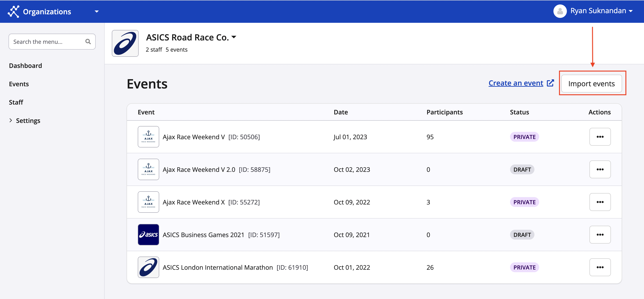Open actions menu for ASICS London International Marathon

tap(600, 267)
